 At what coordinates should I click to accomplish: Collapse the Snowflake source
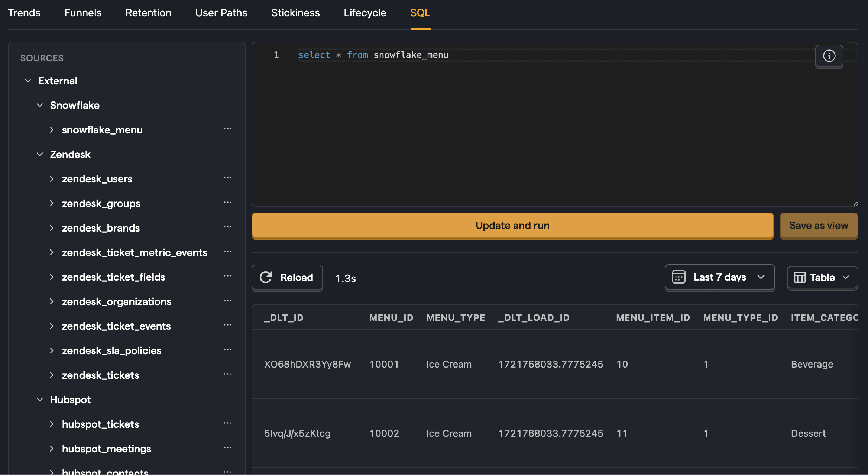(40, 105)
